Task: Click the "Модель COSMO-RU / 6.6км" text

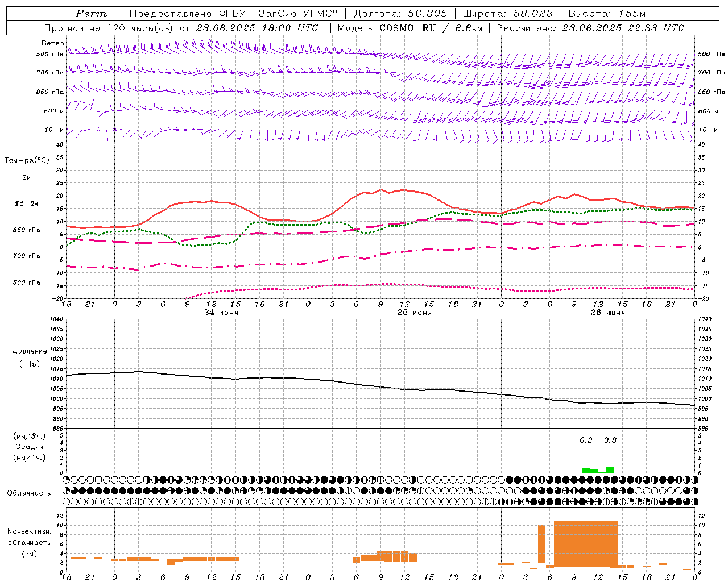Action: coord(410,28)
